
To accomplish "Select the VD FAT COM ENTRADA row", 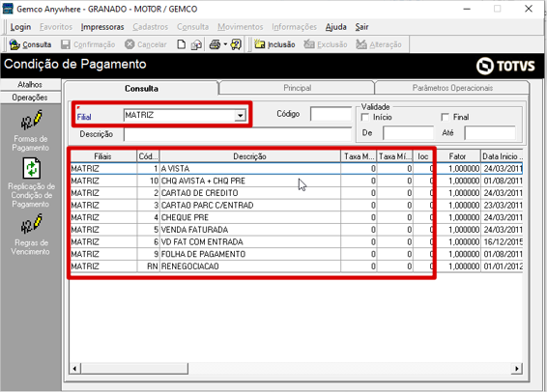I will [x=296, y=241].
